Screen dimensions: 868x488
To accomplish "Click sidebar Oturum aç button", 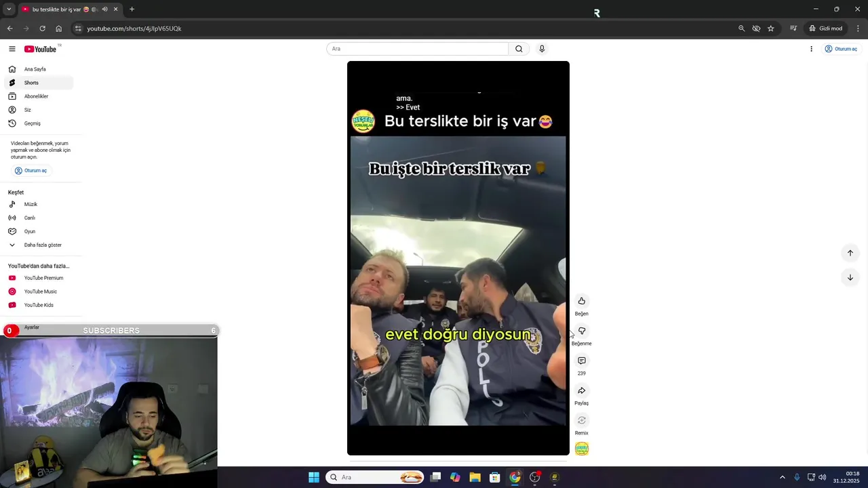I will point(31,171).
